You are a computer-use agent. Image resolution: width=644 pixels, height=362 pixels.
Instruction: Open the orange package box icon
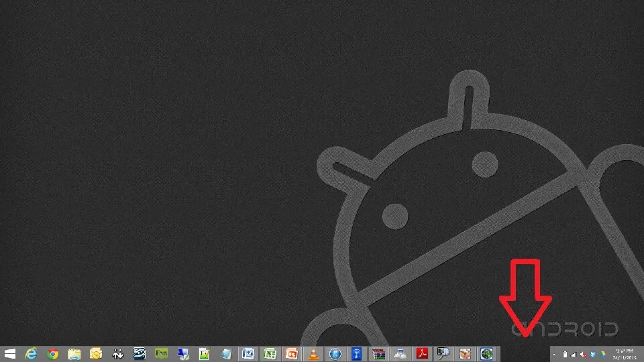tap(465, 354)
